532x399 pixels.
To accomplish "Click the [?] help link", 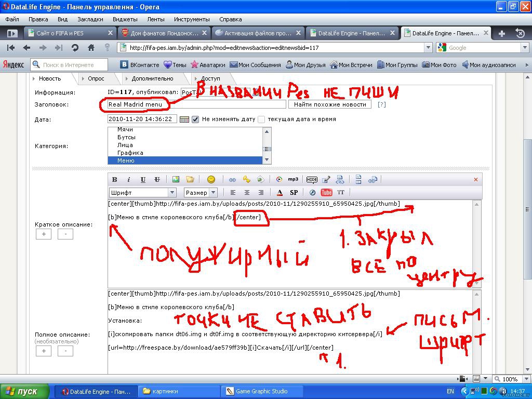I will pyautogui.click(x=382, y=104).
